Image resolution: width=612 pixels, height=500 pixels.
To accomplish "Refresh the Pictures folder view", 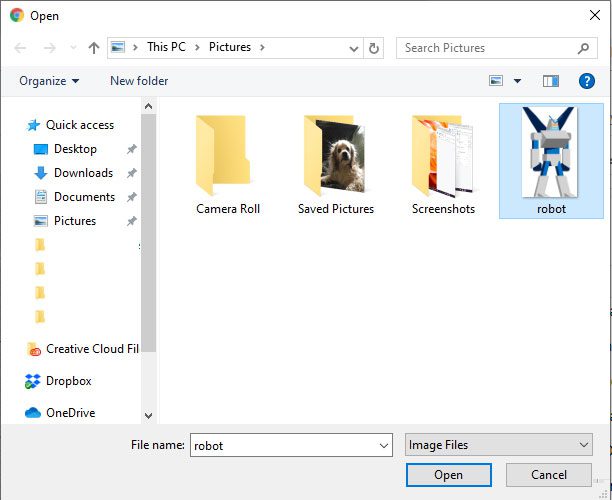I will tap(374, 48).
